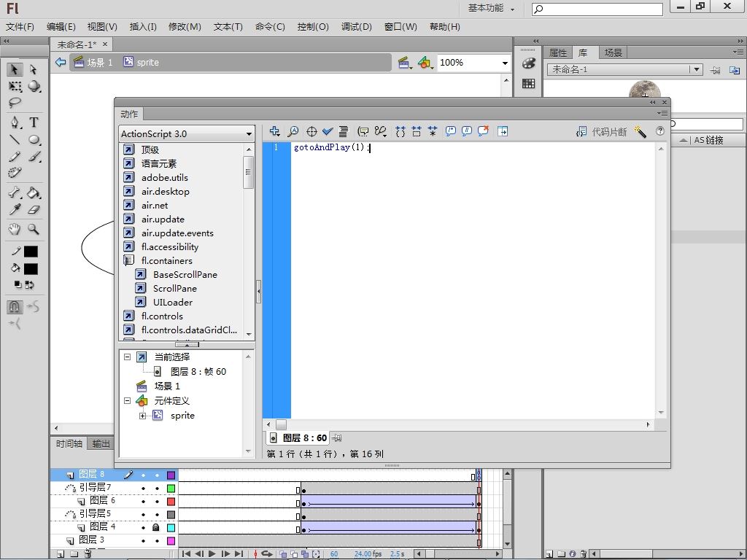Select the Zoom magnifier tool
Viewport: 747px width, 560px height.
34,229
